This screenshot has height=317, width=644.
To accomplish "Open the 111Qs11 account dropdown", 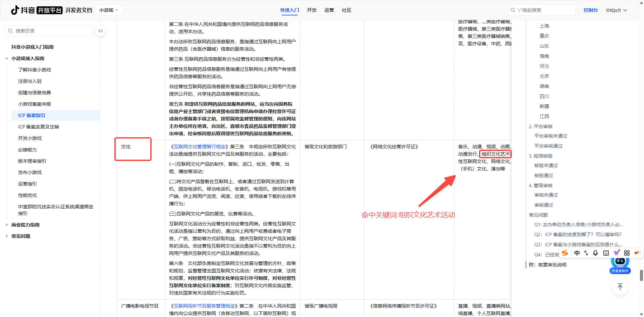I will 616,10.
